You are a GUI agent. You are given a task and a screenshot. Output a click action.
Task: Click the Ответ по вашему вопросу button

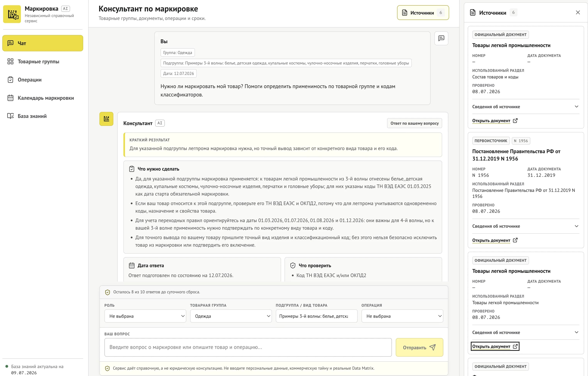[x=414, y=123]
